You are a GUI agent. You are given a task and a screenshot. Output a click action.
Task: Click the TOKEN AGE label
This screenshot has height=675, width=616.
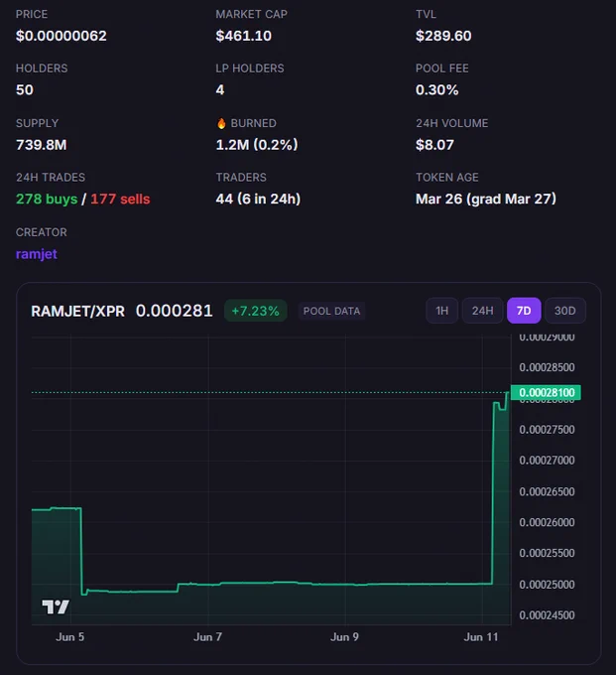[447, 178]
